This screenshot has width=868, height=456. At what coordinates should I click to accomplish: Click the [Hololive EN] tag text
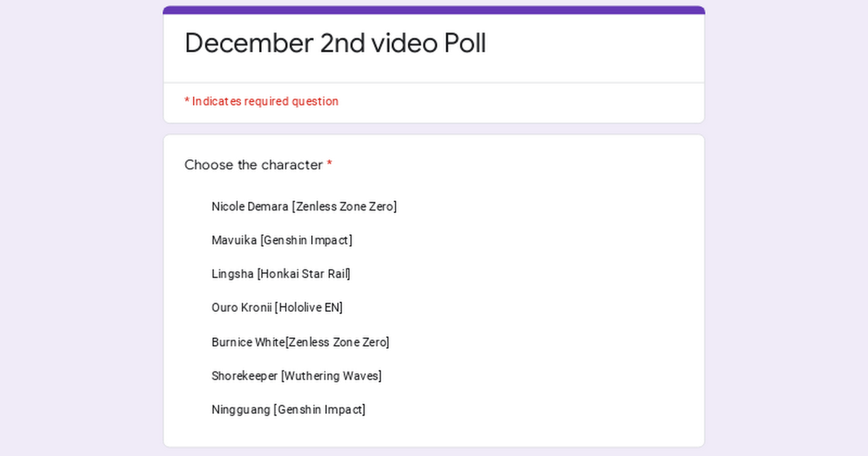[309, 308]
